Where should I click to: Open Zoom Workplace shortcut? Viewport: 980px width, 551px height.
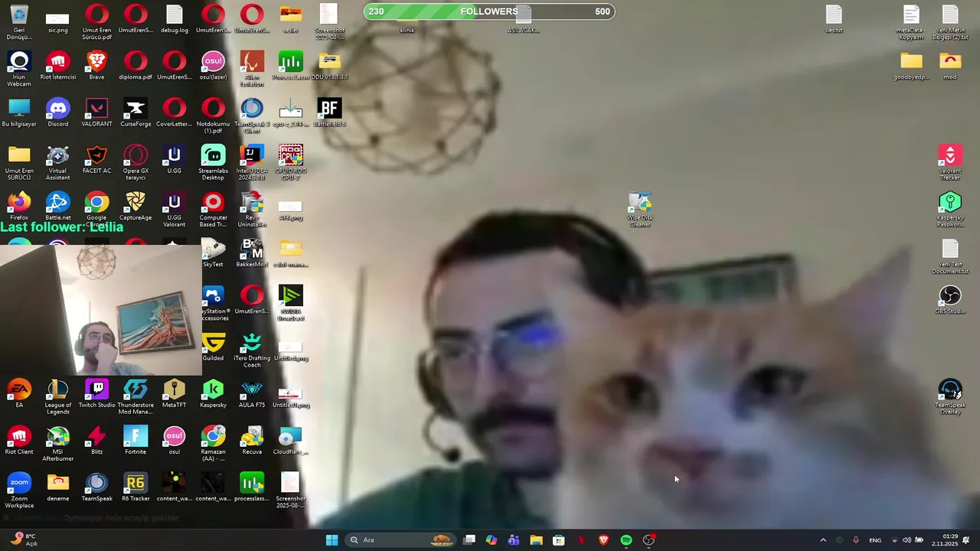pyautogui.click(x=19, y=491)
